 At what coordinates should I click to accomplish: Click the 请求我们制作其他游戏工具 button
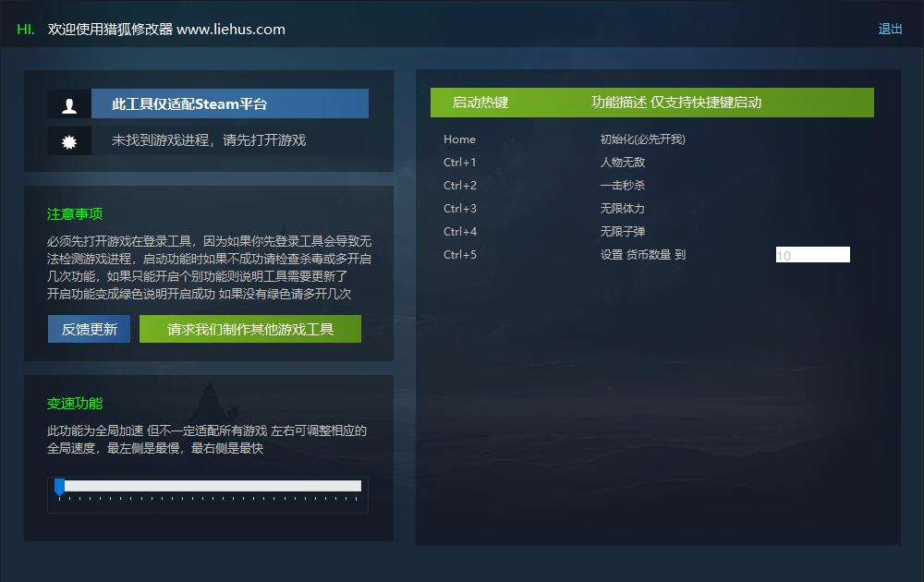pos(250,329)
